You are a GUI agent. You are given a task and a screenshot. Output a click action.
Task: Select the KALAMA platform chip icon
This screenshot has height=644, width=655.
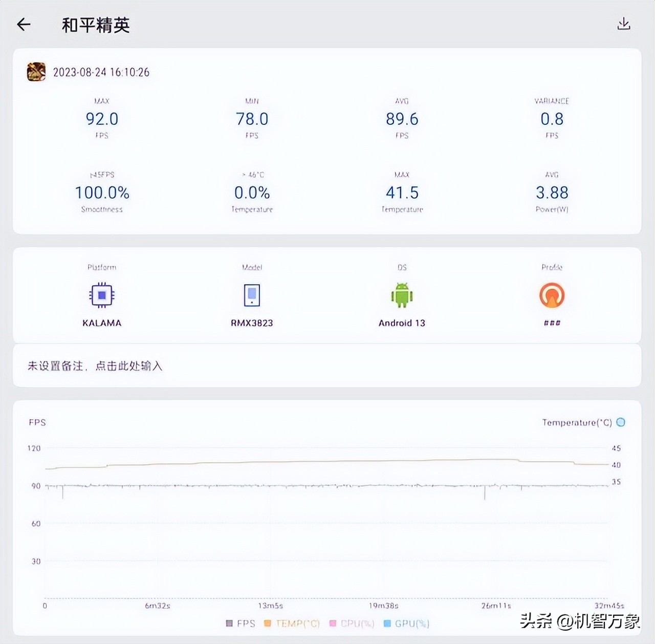[101, 295]
